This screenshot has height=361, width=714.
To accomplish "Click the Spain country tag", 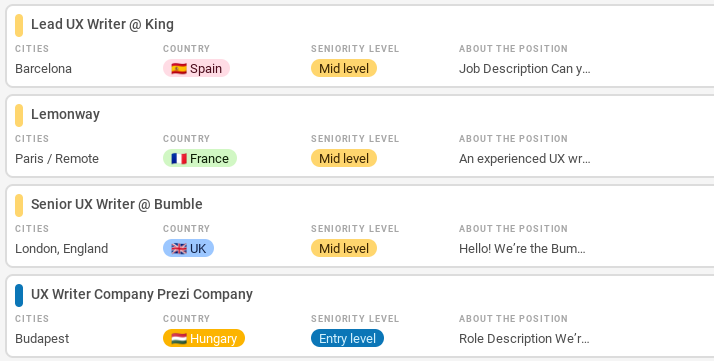I will (x=196, y=68).
